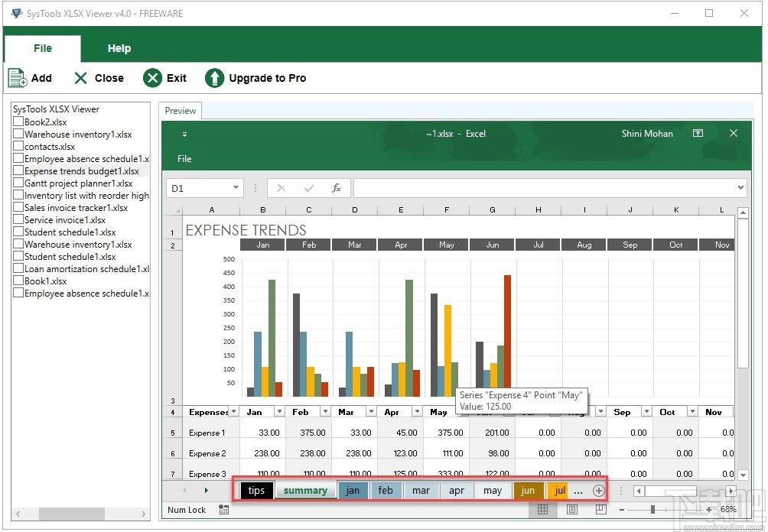Open the Jan column filter dropdown

pyautogui.click(x=278, y=412)
